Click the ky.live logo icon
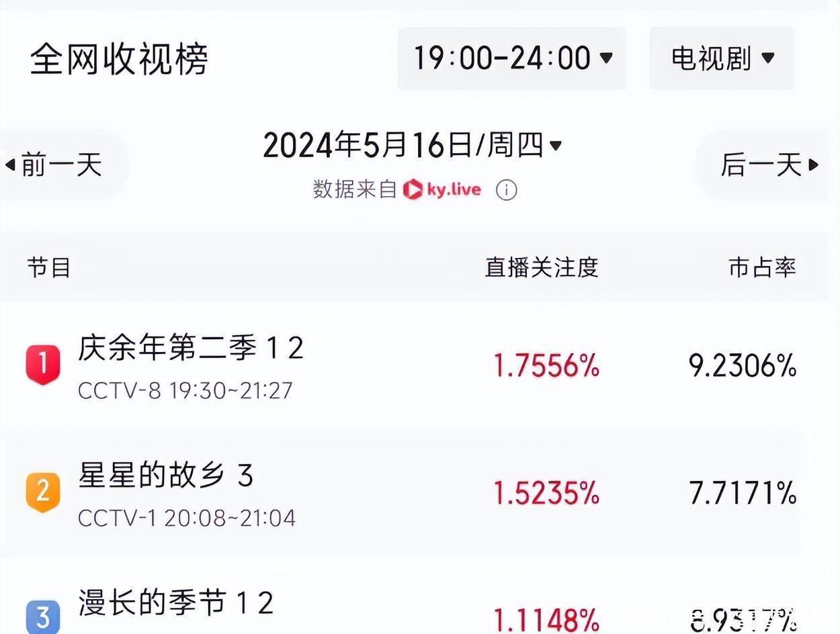The width and height of the screenshot is (840, 634). (x=413, y=190)
